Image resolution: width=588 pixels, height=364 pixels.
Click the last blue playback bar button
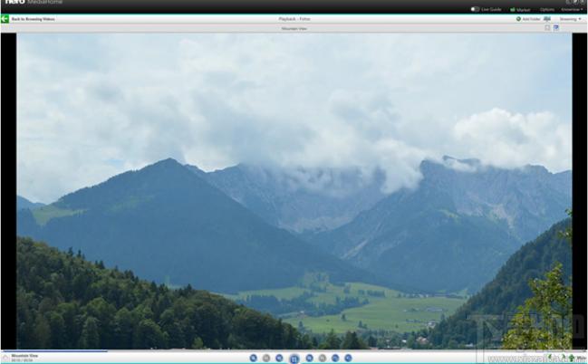point(349,358)
